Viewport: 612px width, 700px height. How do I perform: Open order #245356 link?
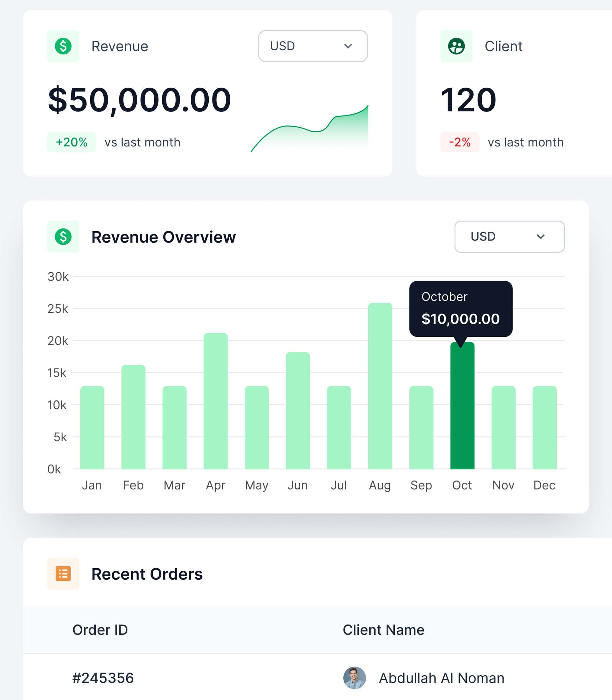coord(103,678)
